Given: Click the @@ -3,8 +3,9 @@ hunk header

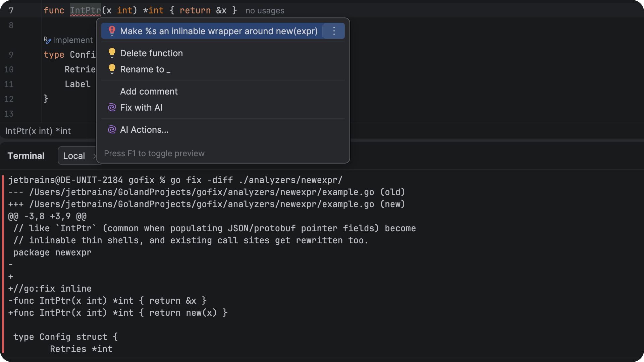Looking at the screenshot, I should (47, 216).
